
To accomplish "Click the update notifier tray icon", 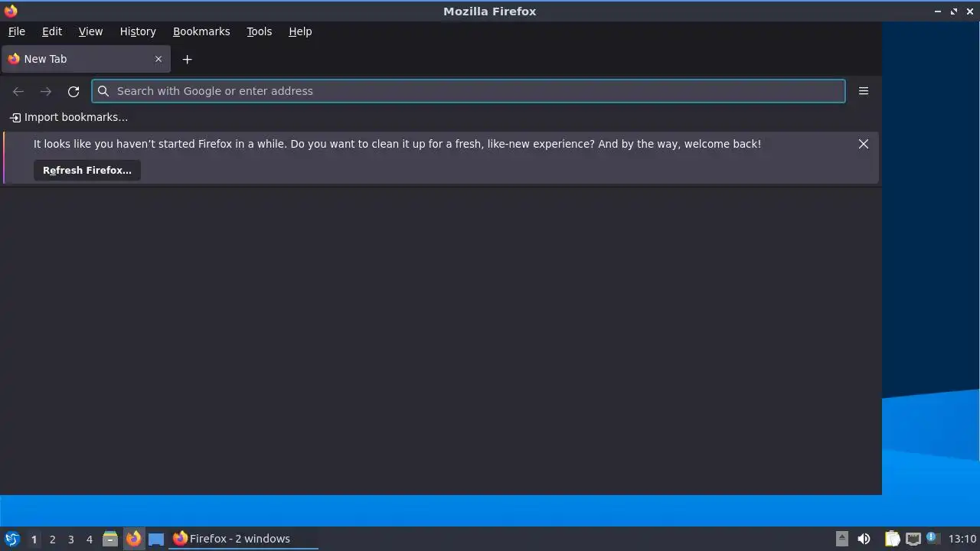I will pos(933,538).
